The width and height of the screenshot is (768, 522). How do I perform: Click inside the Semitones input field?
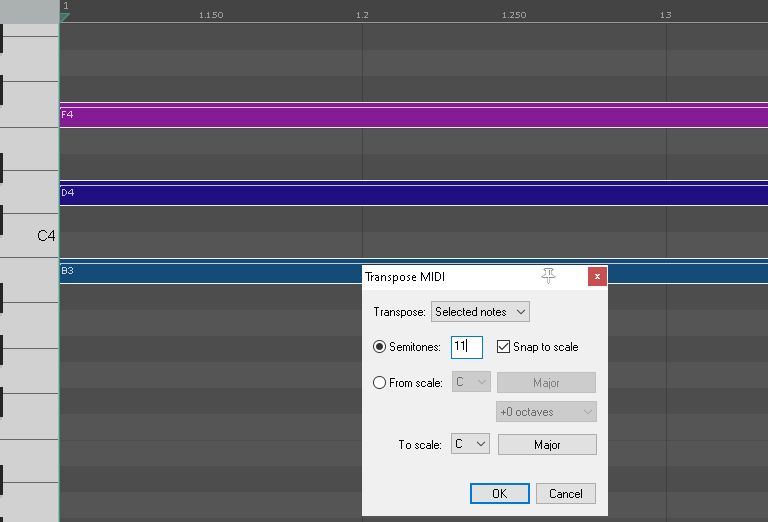click(467, 347)
